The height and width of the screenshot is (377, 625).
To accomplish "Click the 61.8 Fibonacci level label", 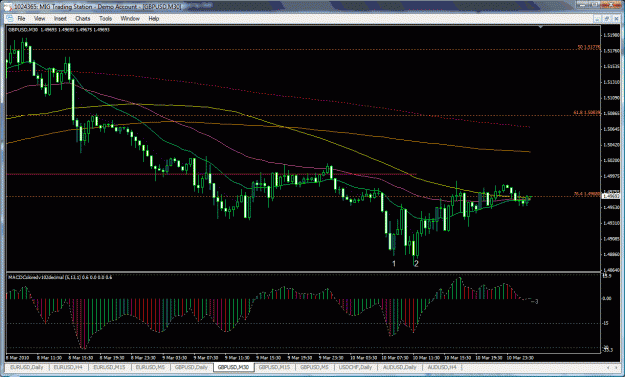I will [587, 113].
